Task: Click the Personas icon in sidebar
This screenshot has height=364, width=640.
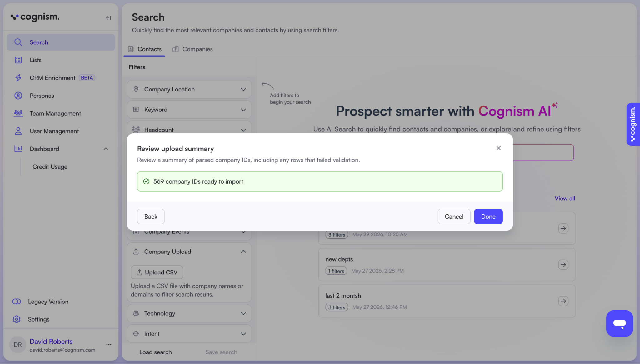Action: [x=18, y=96]
